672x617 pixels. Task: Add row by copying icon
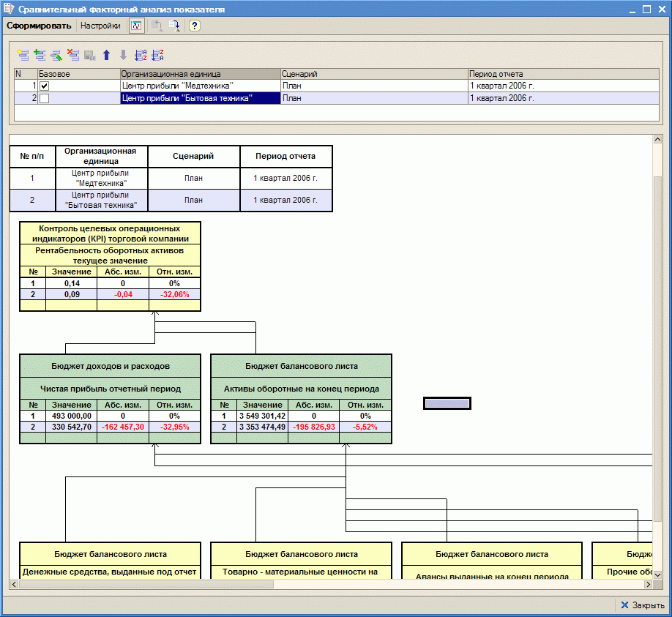coord(40,55)
